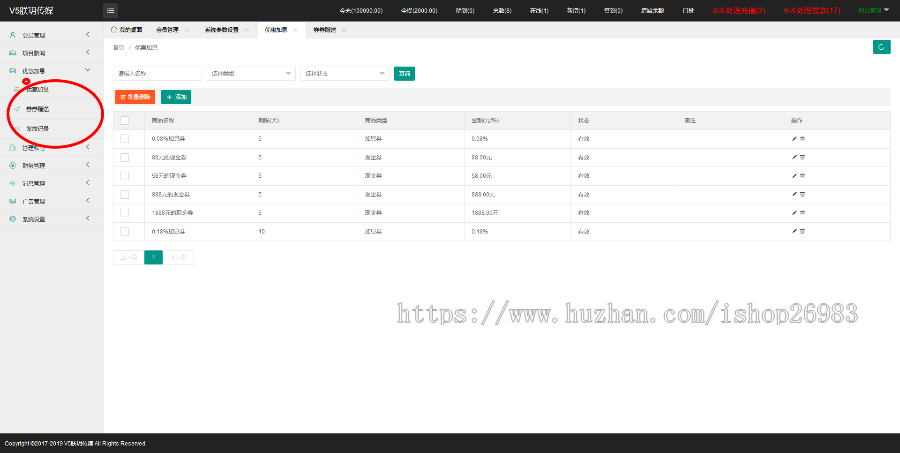Click the green plus add button
900x453 pixels.
pyautogui.click(x=176, y=97)
